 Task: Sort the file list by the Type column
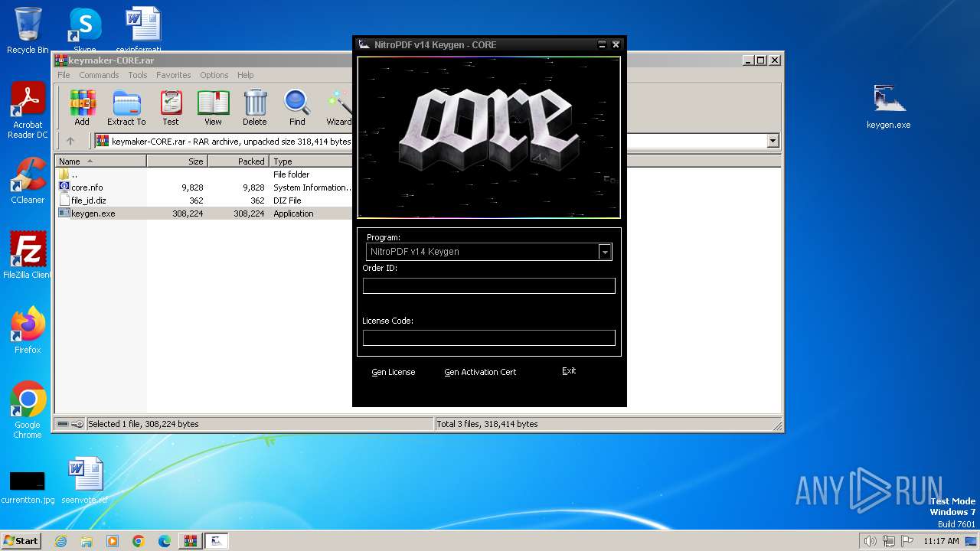[311, 161]
